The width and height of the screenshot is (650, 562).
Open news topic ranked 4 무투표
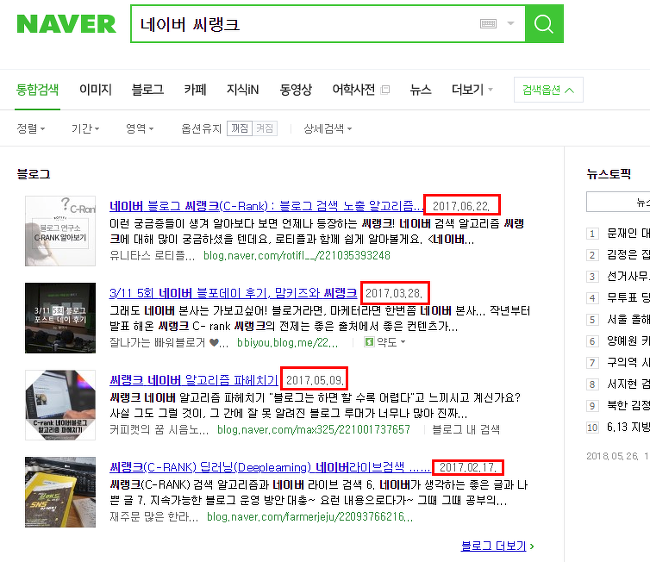coord(628,298)
